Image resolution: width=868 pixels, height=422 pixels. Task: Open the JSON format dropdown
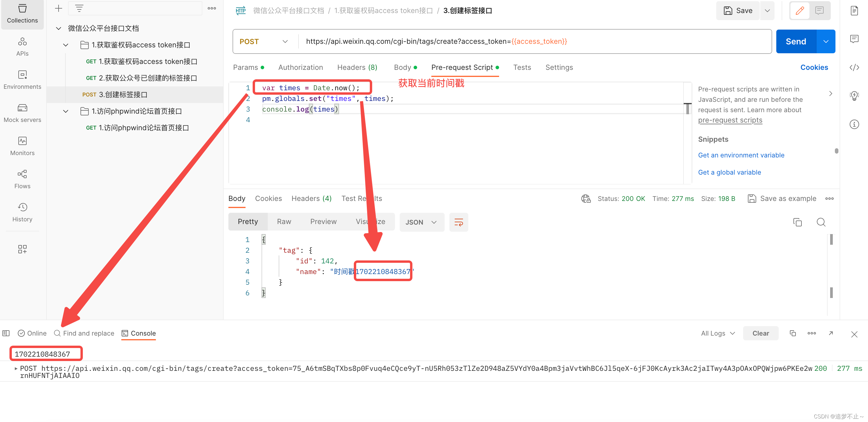click(x=421, y=222)
